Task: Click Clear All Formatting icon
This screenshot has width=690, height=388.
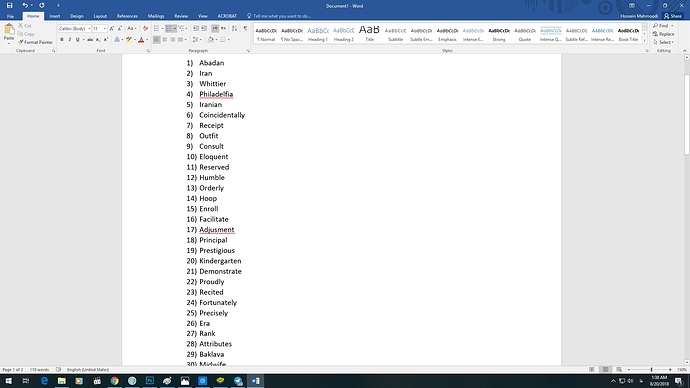Action: [x=145, y=28]
